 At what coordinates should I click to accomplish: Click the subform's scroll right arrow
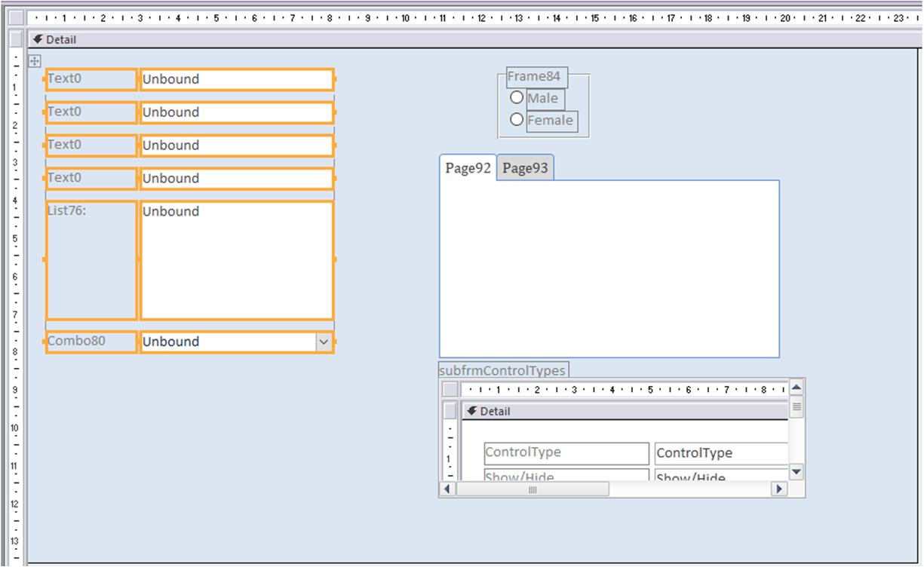click(779, 489)
